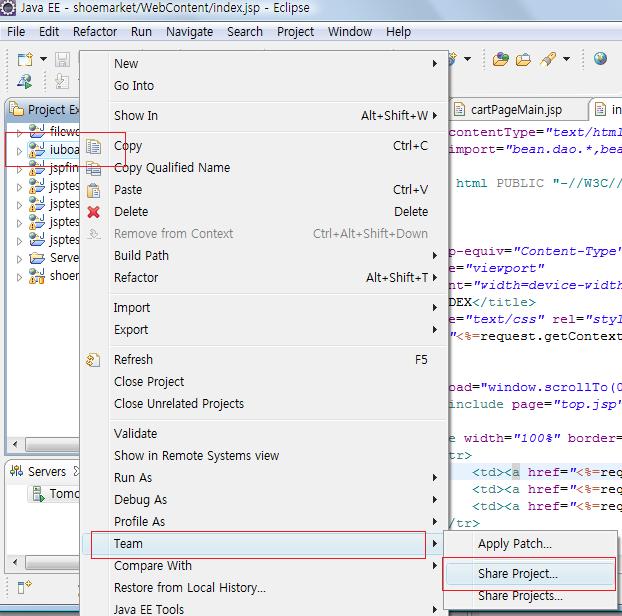
Task: Open the Debug As submenu
Action: (264, 500)
